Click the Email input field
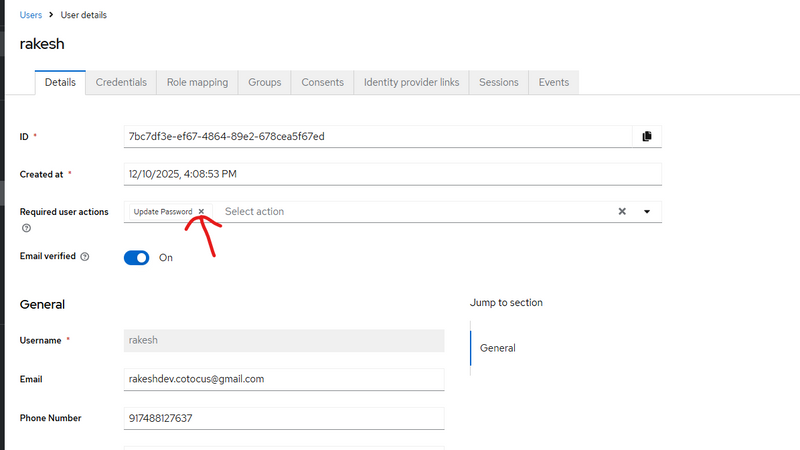The height and width of the screenshot is (450, 800). pyautogui.click(x=283, y=379)
